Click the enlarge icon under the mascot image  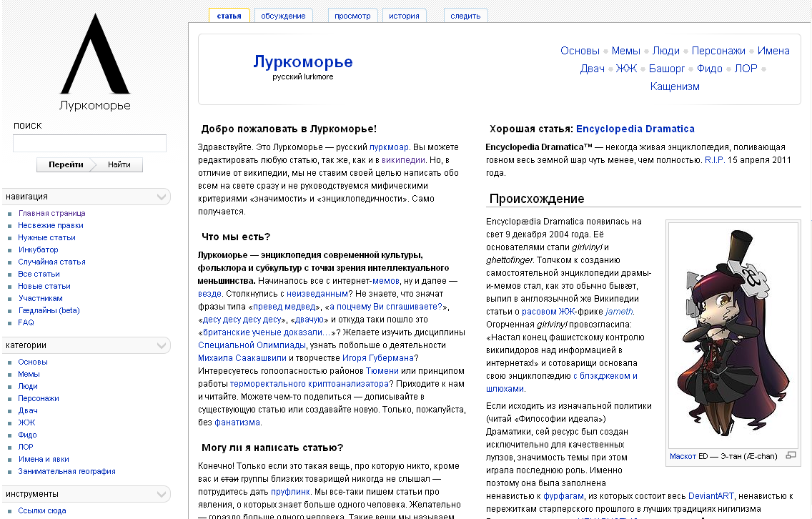(x=791, y=455)
